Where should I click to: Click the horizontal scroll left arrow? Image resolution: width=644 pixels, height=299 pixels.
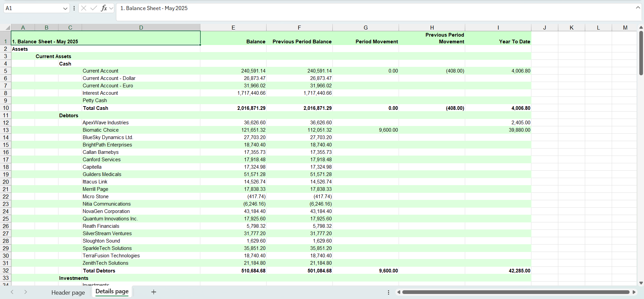tap(399, 292)
